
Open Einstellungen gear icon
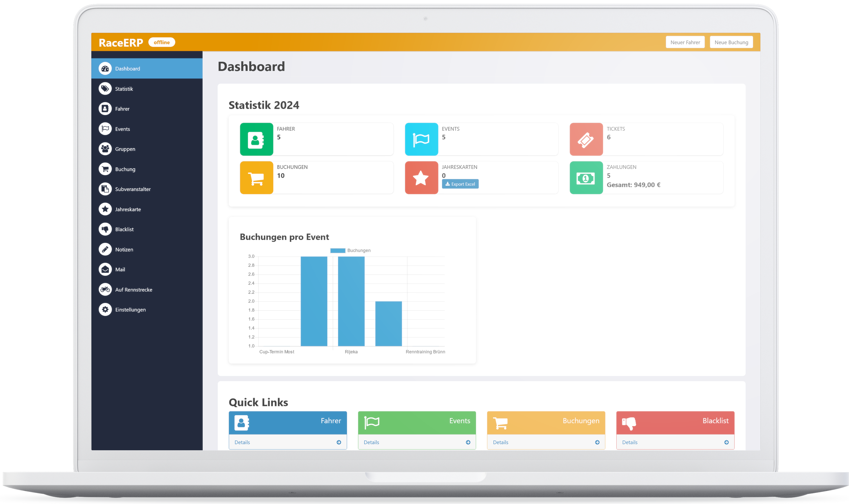click(105, 309)
